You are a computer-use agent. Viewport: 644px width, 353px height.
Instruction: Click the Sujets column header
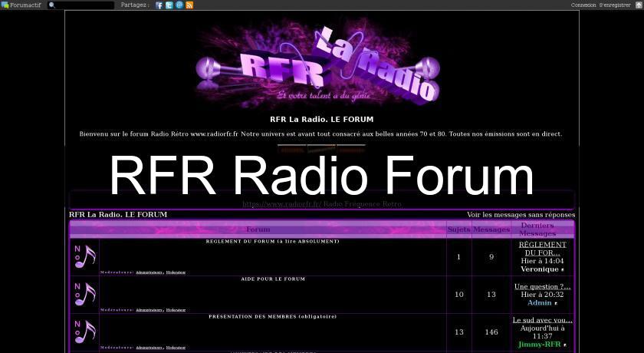[x=458, y=229]
